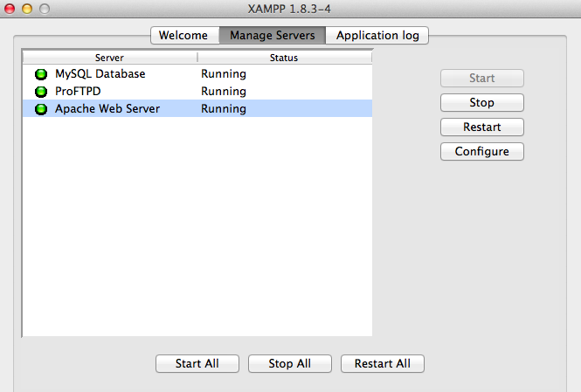Open Configure for the selected server
The height and width of the screenshot is (392, 581).
(481, 152)
